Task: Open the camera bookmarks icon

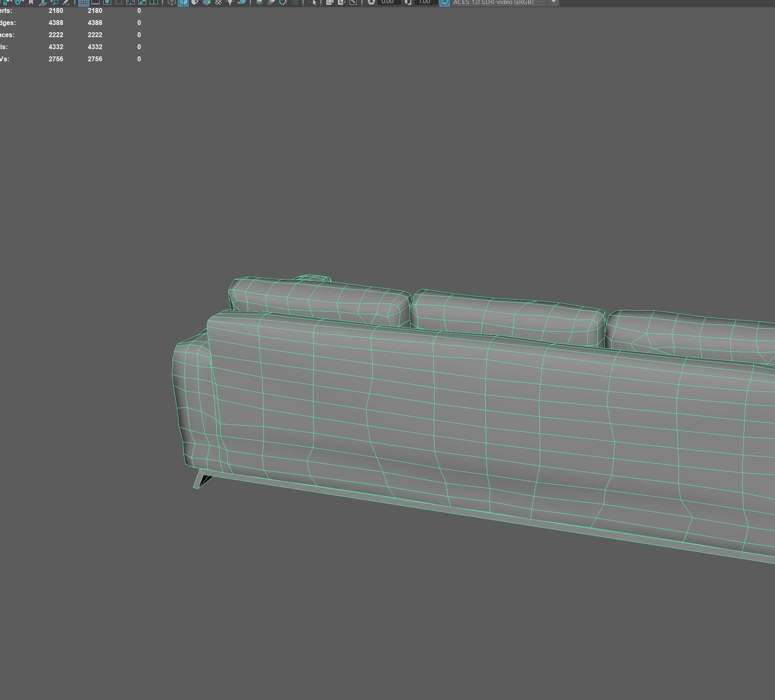Action: tap(31, 2)
